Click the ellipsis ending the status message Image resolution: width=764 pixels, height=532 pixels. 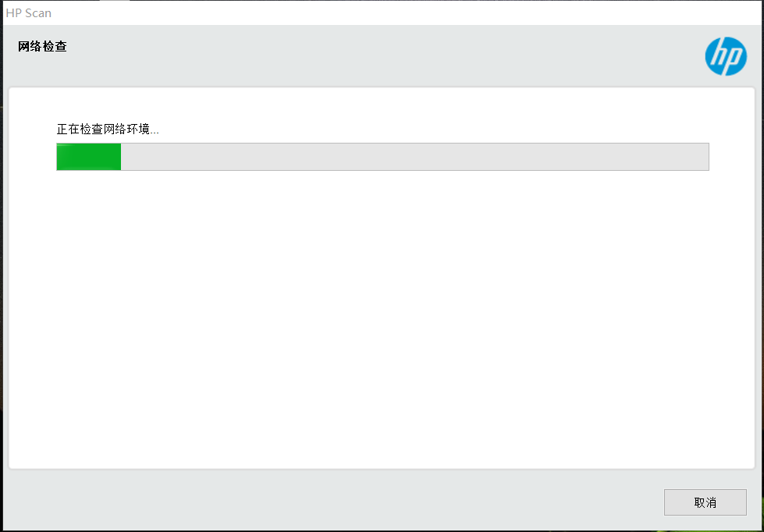155,132
